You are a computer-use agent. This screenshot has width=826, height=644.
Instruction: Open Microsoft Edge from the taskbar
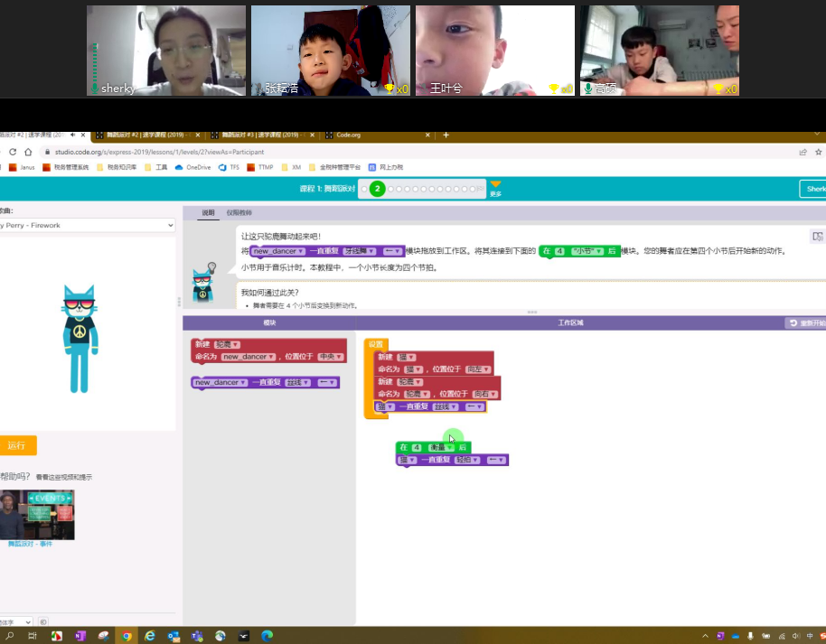268,636
